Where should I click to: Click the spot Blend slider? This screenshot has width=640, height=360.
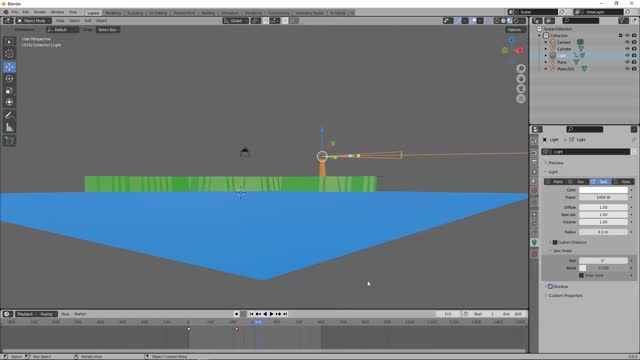(603, 268)
